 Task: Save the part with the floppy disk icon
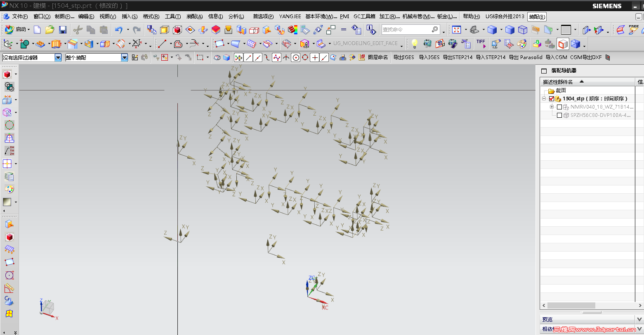pos(63,29)
